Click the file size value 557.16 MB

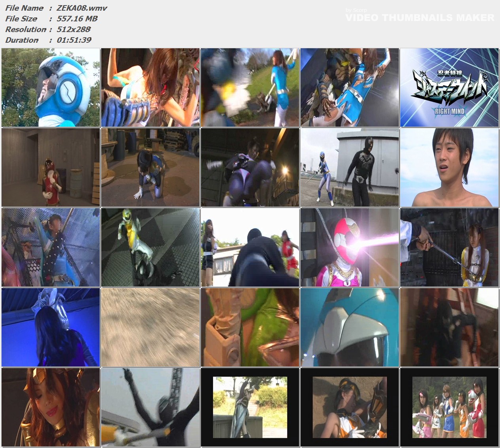coord(77,19)
